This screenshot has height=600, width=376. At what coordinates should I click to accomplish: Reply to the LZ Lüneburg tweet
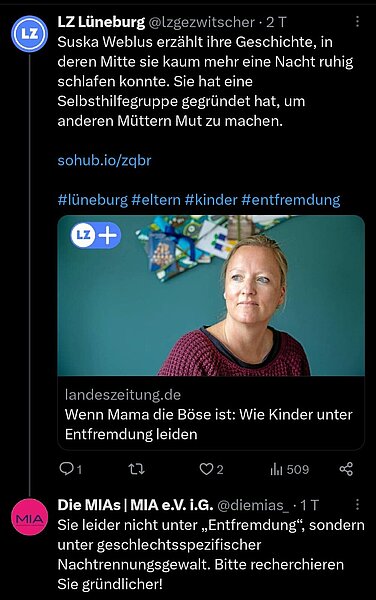tap(71, 469)
